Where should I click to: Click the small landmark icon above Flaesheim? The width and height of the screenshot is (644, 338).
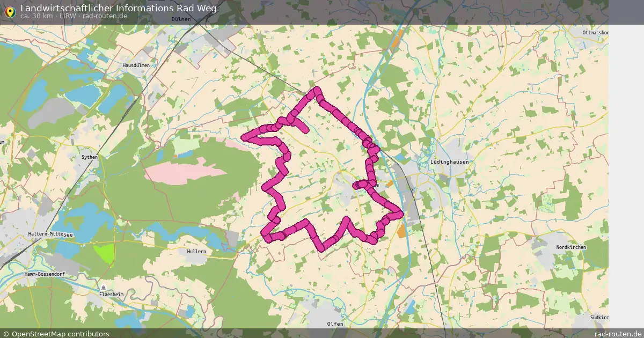point(104,288)
